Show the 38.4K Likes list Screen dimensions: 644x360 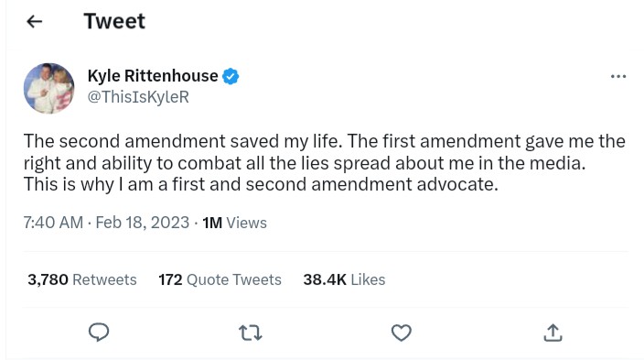coord(344,279)
